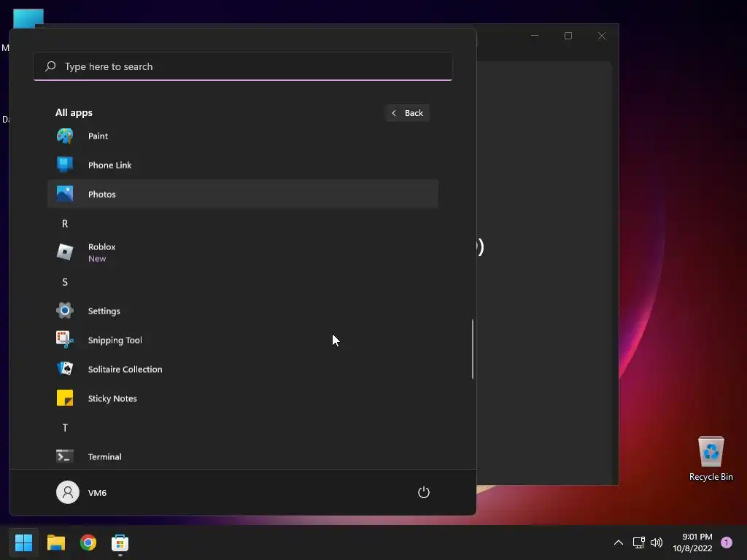Minimize the background window
The height and width of the screenshot is (560, 747).
pyautogui.click(x=535, y=36)
